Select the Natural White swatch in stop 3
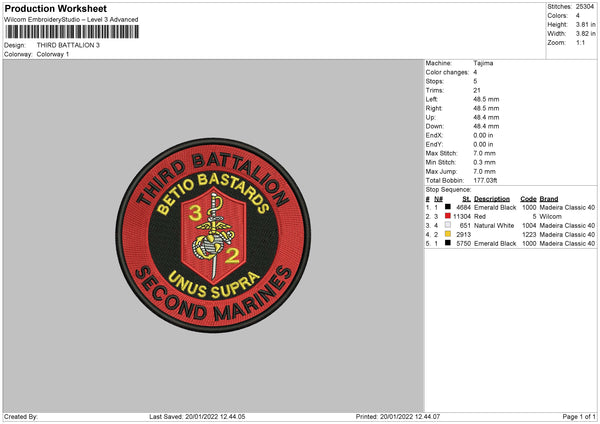Image resolution: width=600 pixels, height=424 pixels. coord(448,225)
